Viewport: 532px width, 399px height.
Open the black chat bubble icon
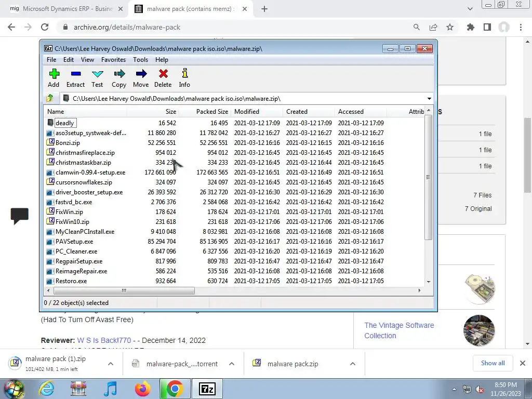pos(20,216)
